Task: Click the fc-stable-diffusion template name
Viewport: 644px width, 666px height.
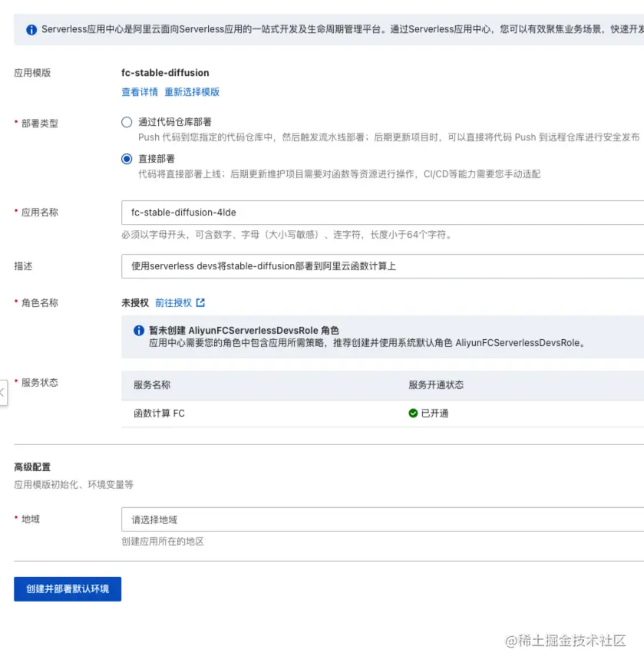Action: tap(165, 73)
